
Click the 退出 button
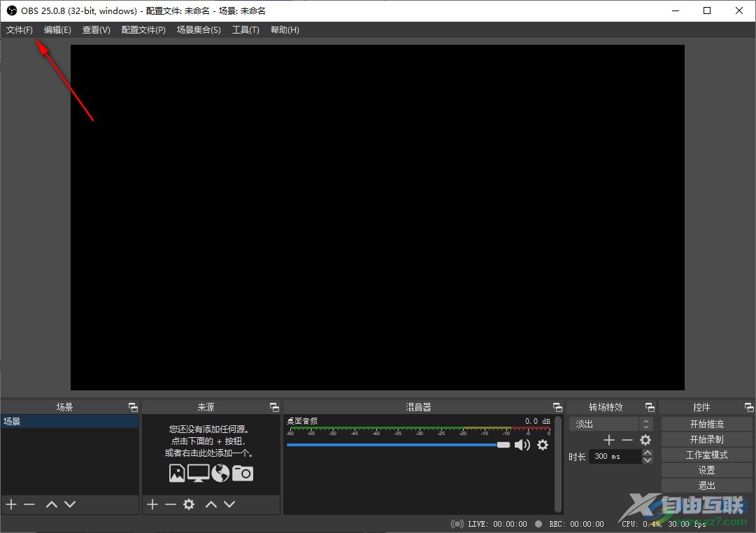(x=707, y=485)
